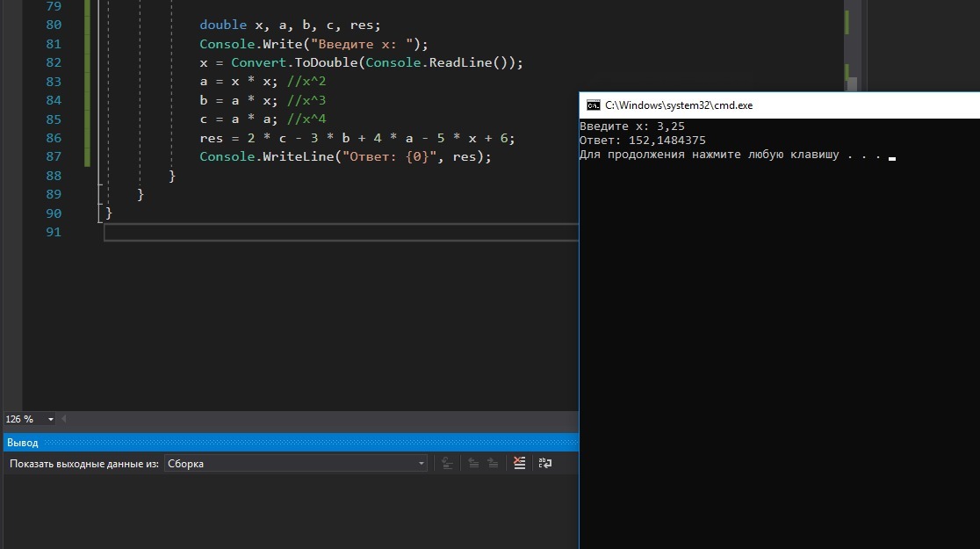Image resolution: width=980 pixels, height=549 pixels.
Task: Click 'Для продолжения нажмите любую клавишу' console line
Action: pyautogui.click(x=710, y=155)
